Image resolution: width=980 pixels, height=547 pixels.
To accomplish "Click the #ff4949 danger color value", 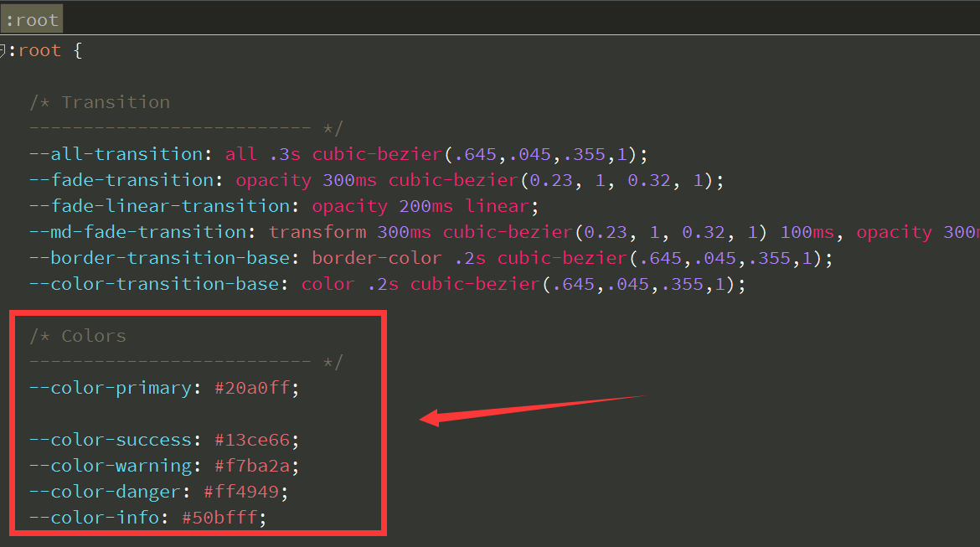I will click(x=240, y=492).
